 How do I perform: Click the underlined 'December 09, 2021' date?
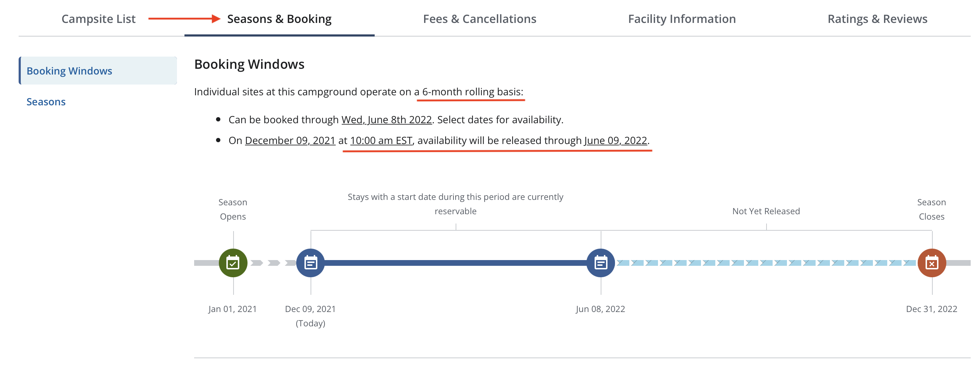[290, 141]
